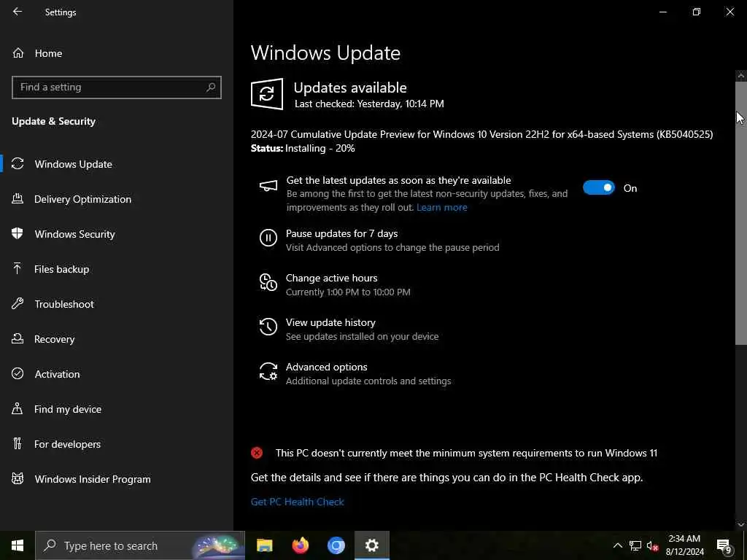
Task: Click the search magnifier in Find a setting
Action: tap(211, 87)
